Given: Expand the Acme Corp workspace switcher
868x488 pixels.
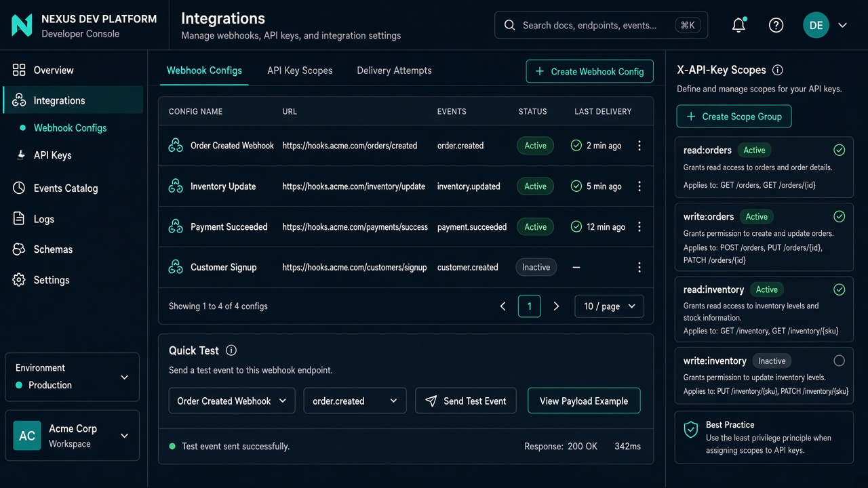Looking at the screenshot, I should click(72, 436).
